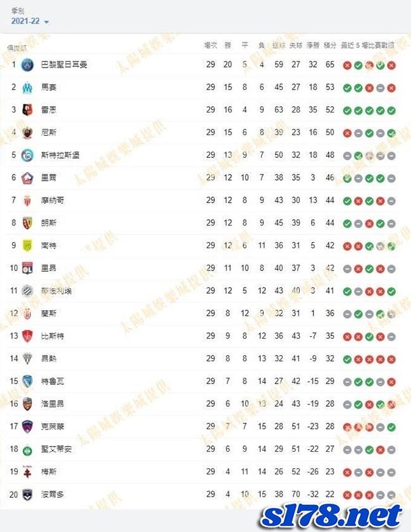Click the Saint-Étienne green crest in row 18

pyautogui.click(x=27, y=450)
